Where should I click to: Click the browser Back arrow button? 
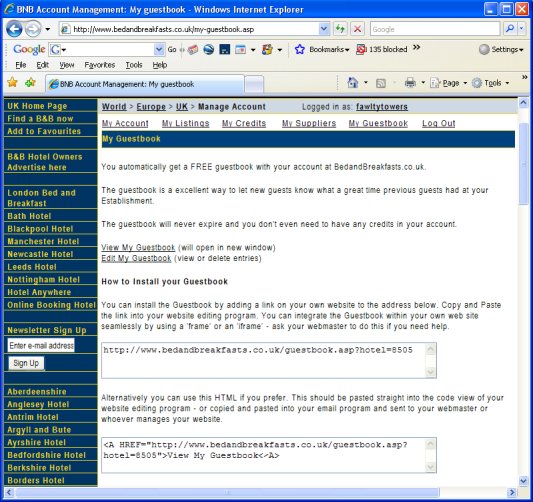tap(14, 29)
